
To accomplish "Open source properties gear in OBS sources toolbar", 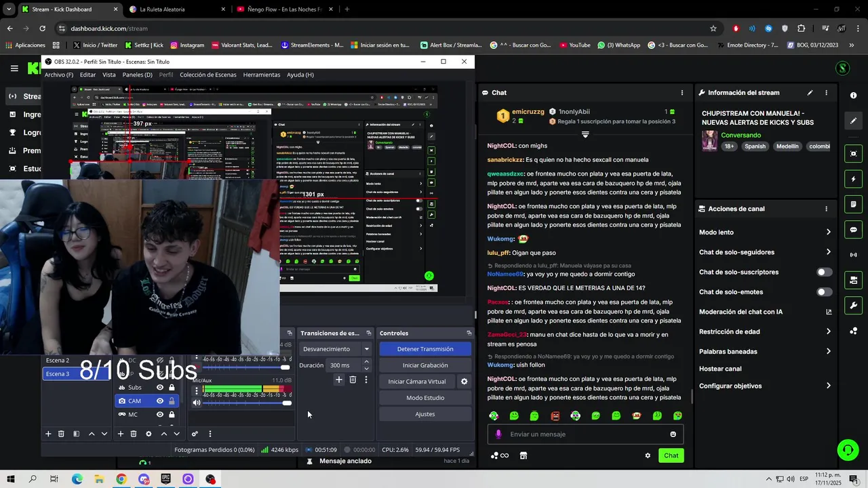I will click(x=149, y=434).
